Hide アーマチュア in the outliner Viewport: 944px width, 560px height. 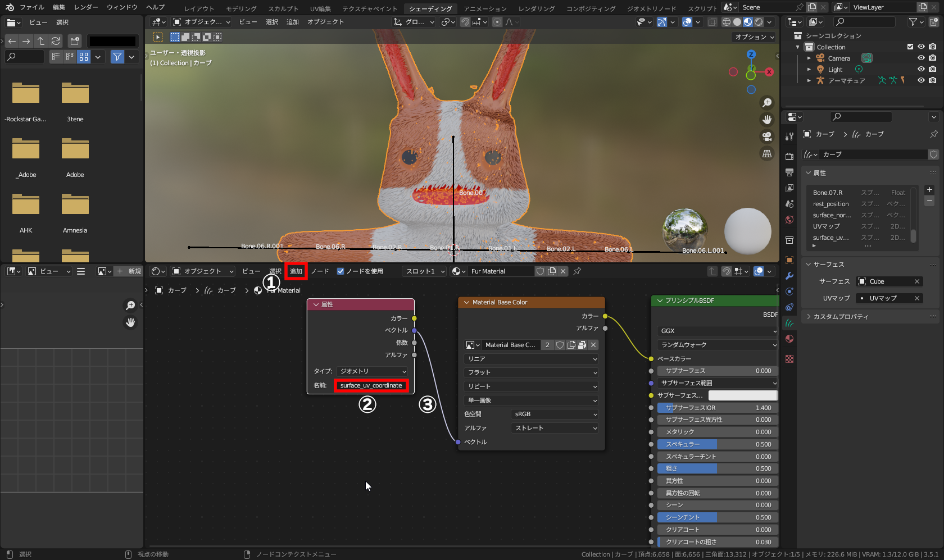[x=922, y=80]
